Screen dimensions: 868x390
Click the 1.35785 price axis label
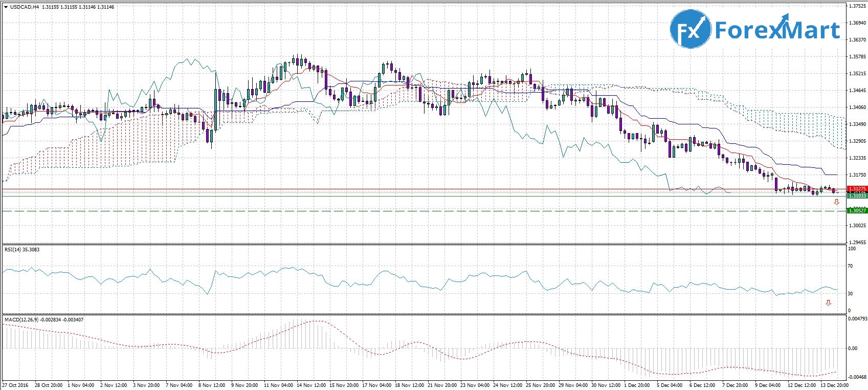(857, 57)
